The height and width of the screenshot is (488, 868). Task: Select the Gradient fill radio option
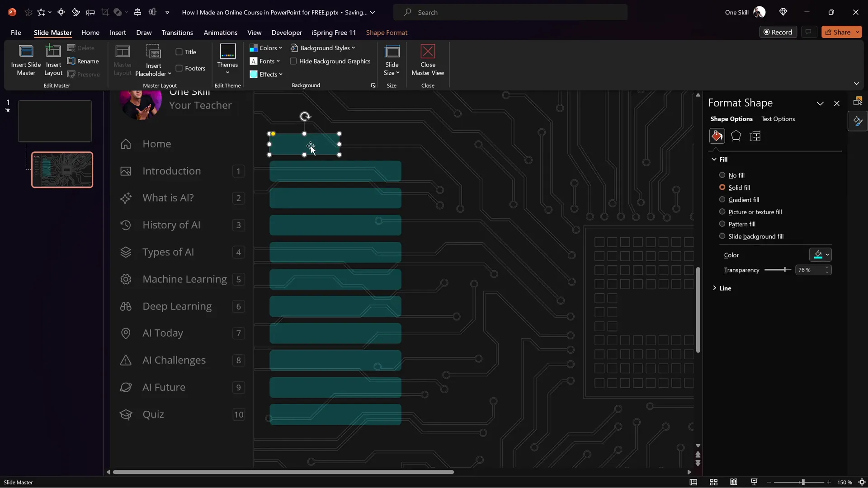[x=722, y=199]
